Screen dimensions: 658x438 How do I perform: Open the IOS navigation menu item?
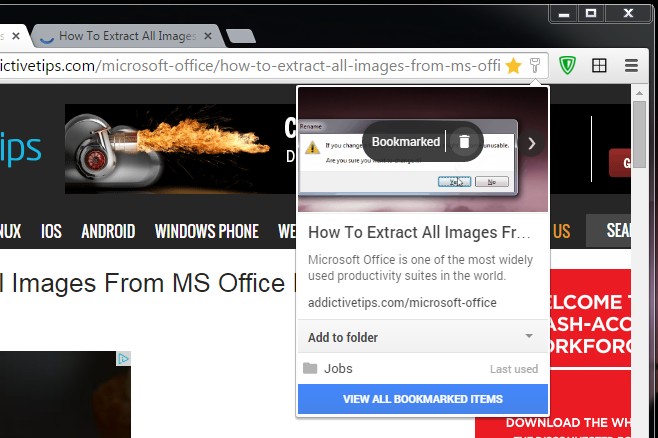[x=51, y=231]
